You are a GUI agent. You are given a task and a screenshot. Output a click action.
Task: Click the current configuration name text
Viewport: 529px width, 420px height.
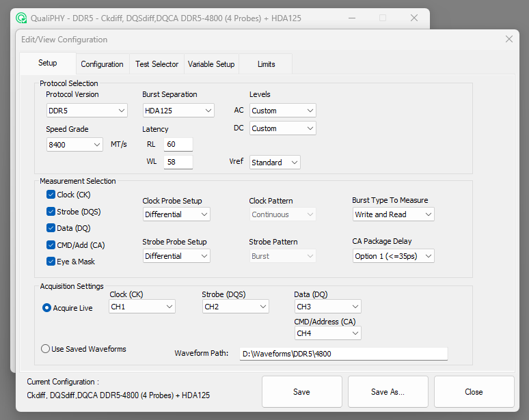[x=118, y=395]
